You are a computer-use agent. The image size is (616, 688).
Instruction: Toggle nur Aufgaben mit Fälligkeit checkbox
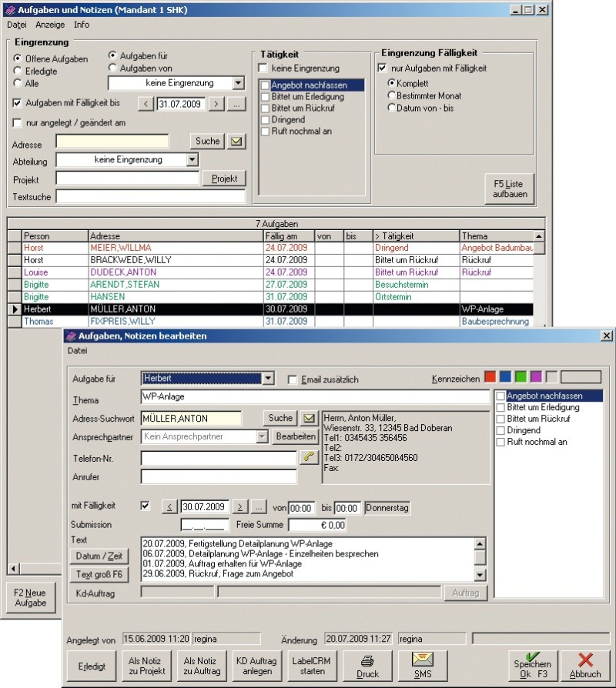pos(383,68)
